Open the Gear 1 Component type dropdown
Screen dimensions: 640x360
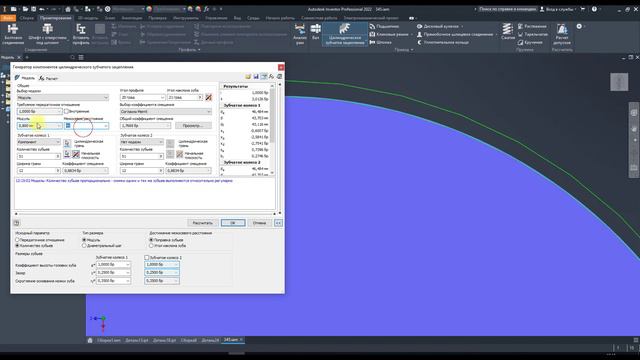pyautogui.click(x=39, y=142)
